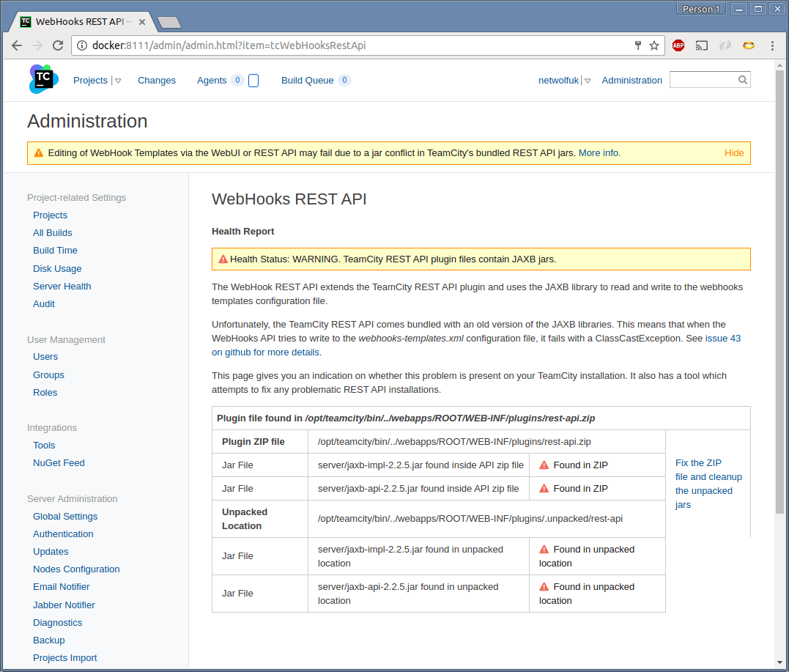The image size is (789, 672).
Task: Open NuGet Feed in the sidebar
Action: (59, 463)
